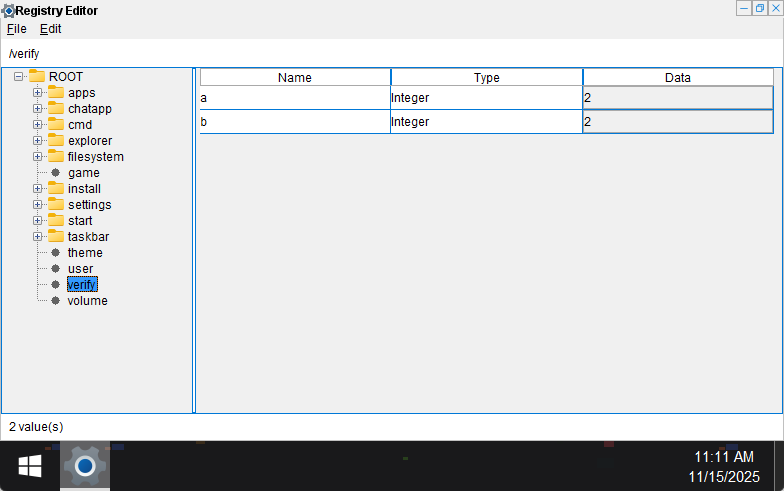Image resolution: width=784 pixels, height=491 pixels.
Task: Click the apps folder icon
Action: click(55, 93)
